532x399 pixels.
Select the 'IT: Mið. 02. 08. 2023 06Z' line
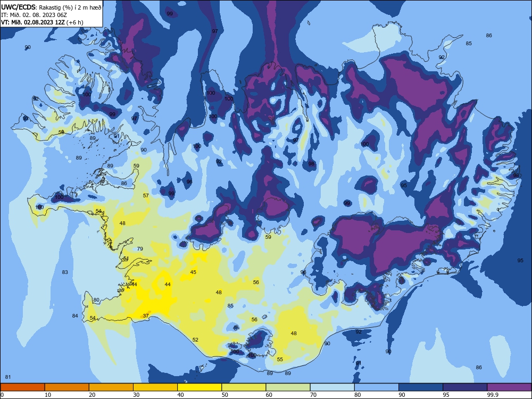click(34, 15)
